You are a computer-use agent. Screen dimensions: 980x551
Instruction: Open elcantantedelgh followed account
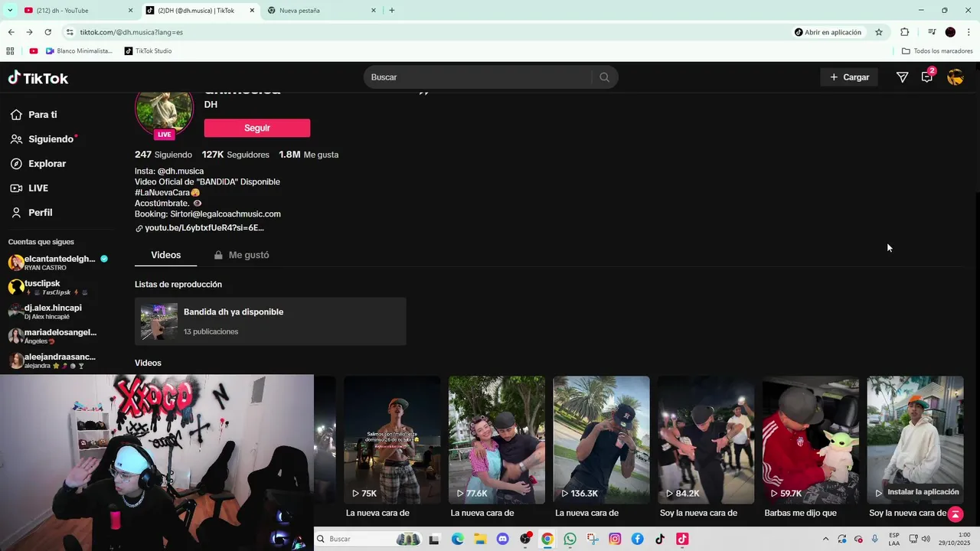57,262
